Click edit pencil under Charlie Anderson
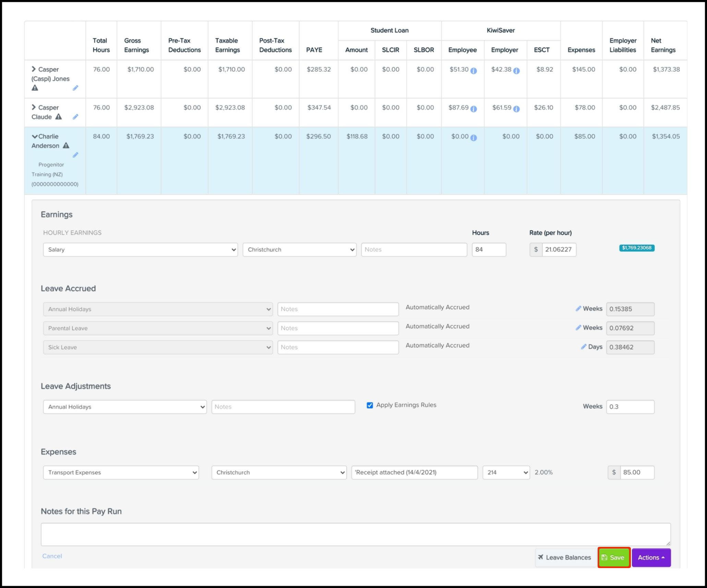The height and width of the screenshot is (588, 707). (x=75, y=155)
